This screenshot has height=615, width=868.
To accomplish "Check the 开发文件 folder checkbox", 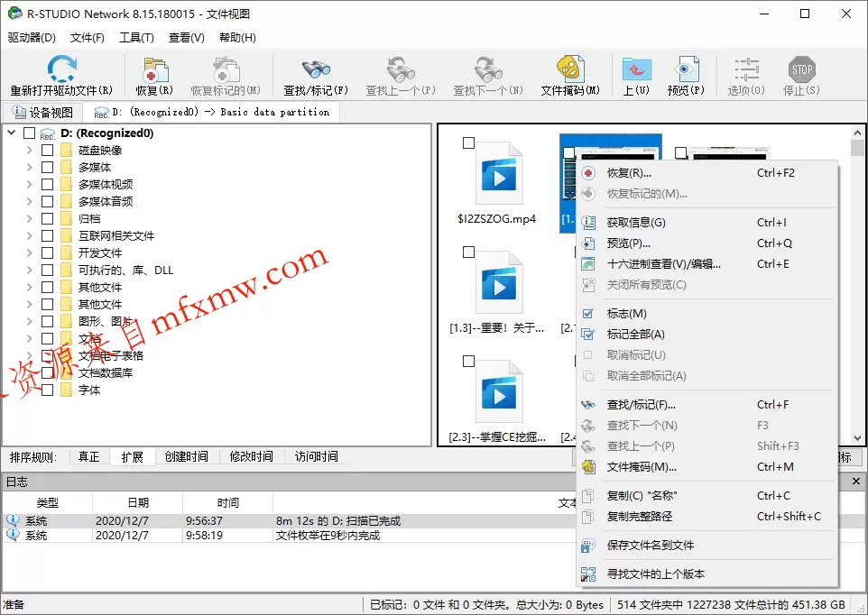I will coord(48,252).
